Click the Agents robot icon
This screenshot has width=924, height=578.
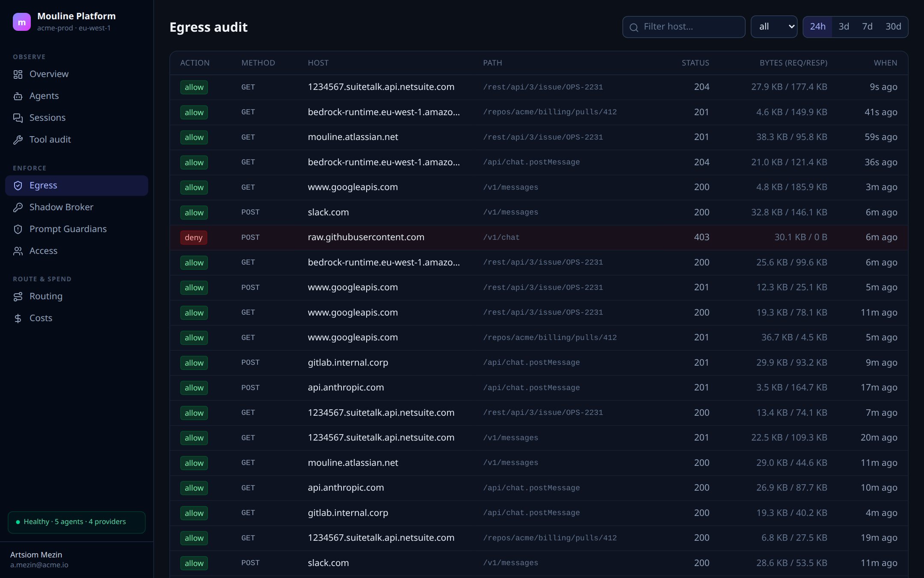point(18,96)
